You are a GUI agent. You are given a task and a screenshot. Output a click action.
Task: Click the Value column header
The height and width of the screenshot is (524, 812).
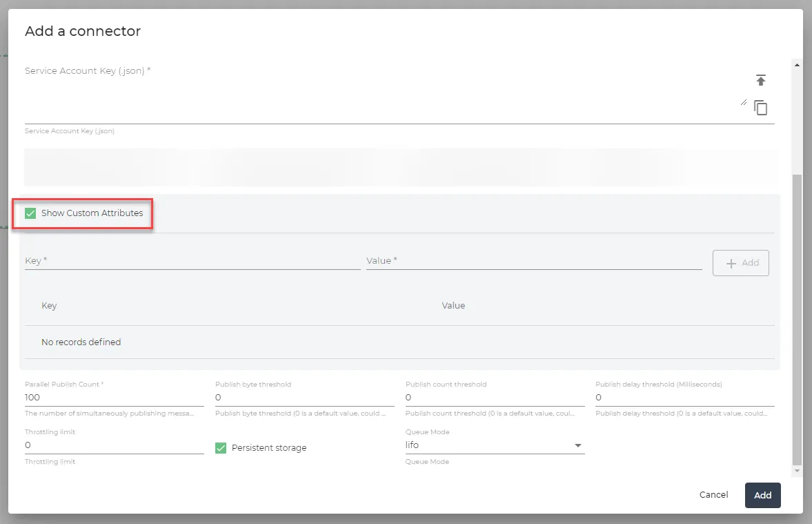tap(453, 306)
